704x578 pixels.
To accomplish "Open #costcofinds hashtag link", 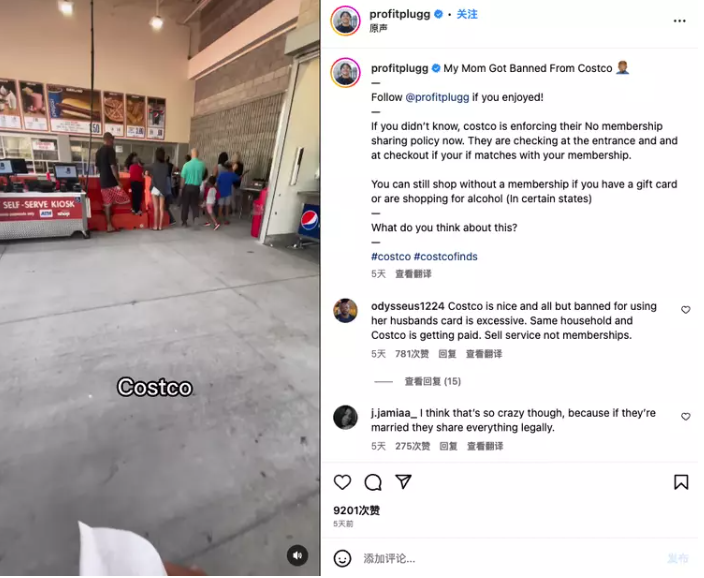I will click(445, 257).
